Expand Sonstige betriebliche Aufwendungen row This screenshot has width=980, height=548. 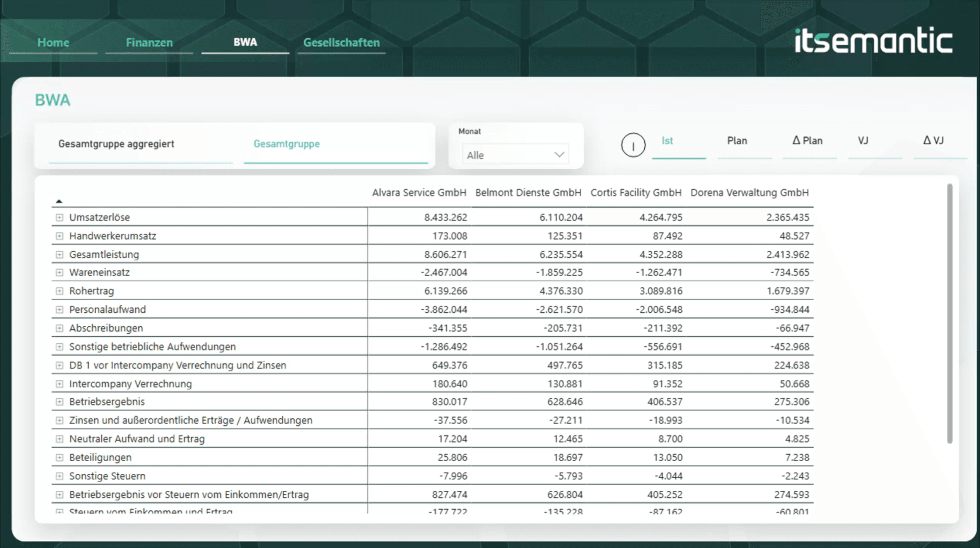[59, 347]
